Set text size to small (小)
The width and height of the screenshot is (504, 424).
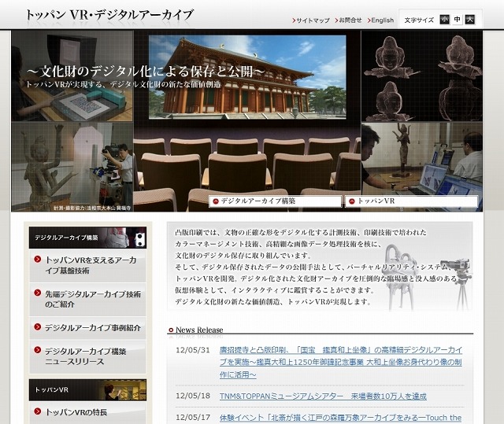click(445, 20)
